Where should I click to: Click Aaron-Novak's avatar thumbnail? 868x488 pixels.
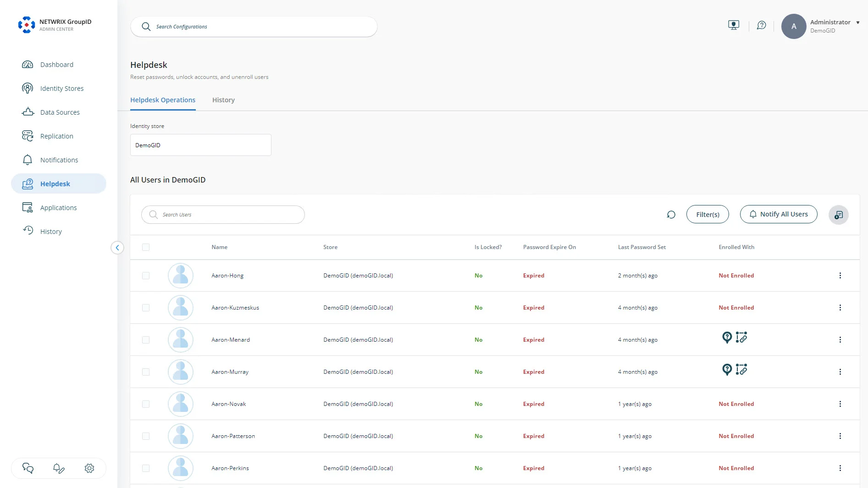(181, 404)
